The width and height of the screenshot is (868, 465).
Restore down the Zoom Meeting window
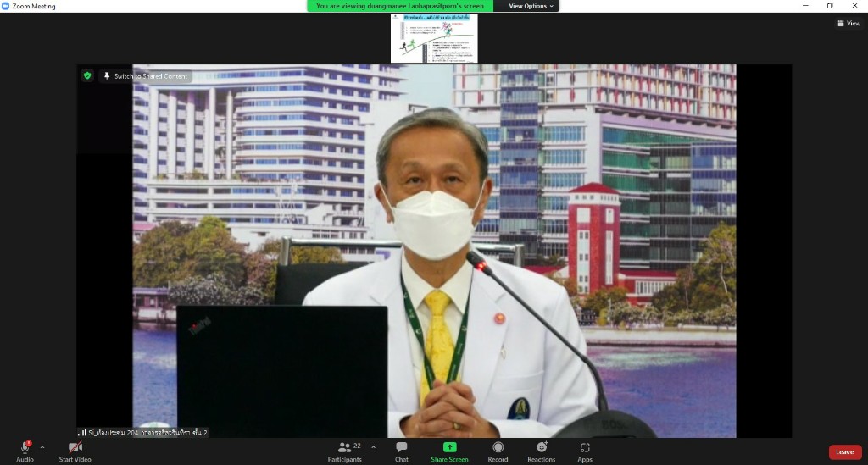[830, 6]
